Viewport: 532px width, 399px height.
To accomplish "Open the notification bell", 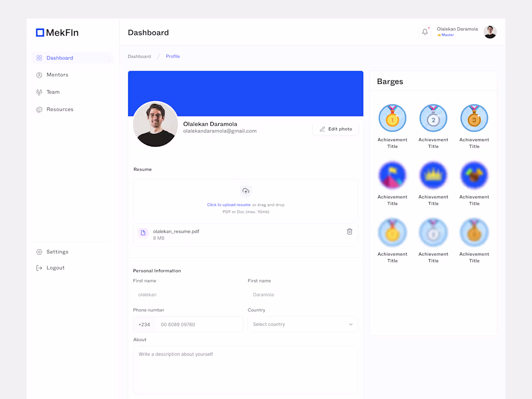I will tap(425, 31).
